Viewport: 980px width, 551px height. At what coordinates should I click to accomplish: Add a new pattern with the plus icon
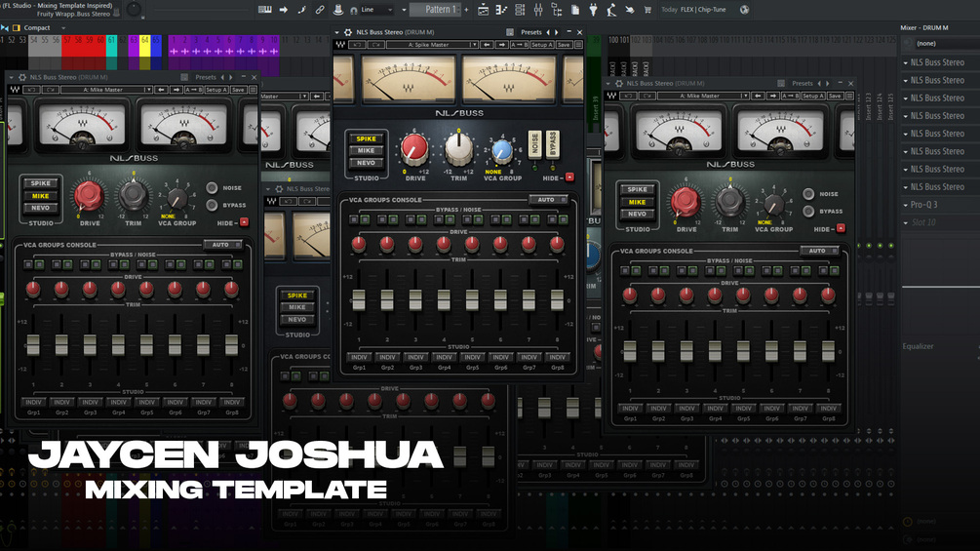[x=466, y=10]
